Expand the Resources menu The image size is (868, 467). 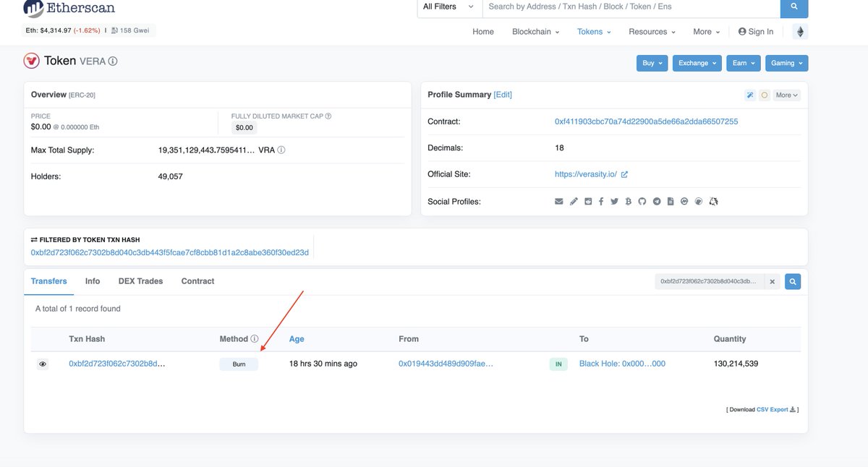pos(652,32)
